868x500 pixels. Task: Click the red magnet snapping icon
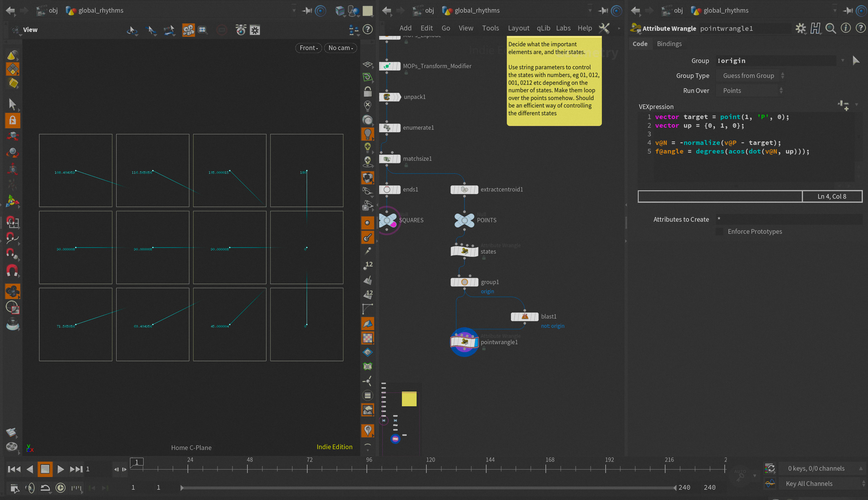(x=12, y=270)
